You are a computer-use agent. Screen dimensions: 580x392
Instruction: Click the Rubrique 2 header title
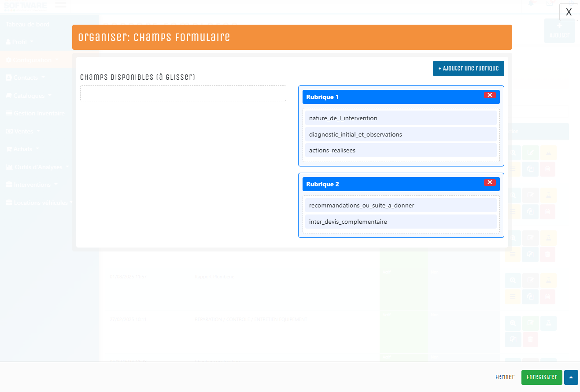[322, 184]
